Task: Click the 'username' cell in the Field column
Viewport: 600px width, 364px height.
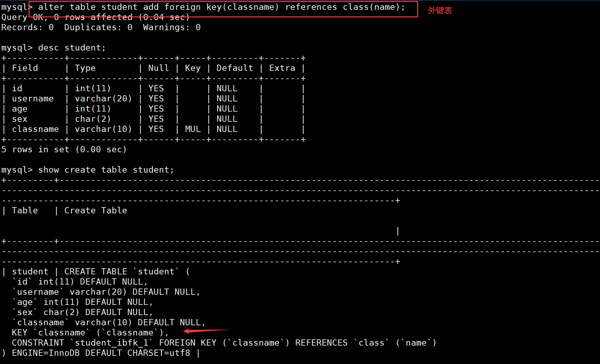Action: click(33, 99)
